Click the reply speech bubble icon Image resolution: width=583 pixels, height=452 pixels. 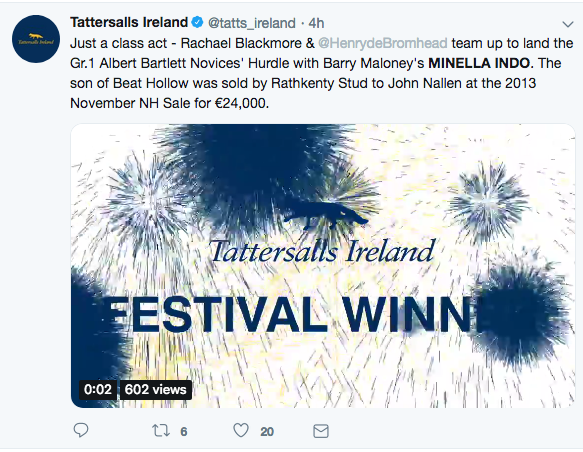click(x=81, y=430)
